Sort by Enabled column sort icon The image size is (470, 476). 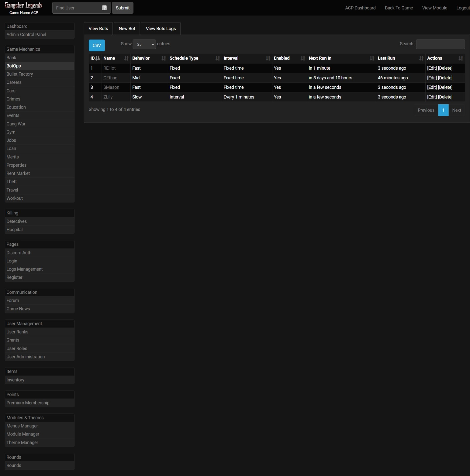(x=303, y=58)
